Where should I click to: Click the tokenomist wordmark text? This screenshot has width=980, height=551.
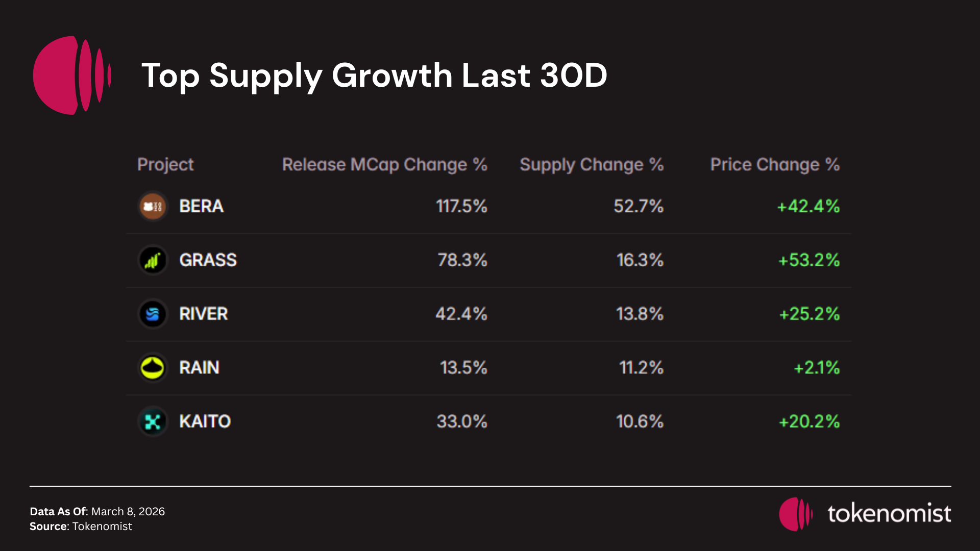889,513
